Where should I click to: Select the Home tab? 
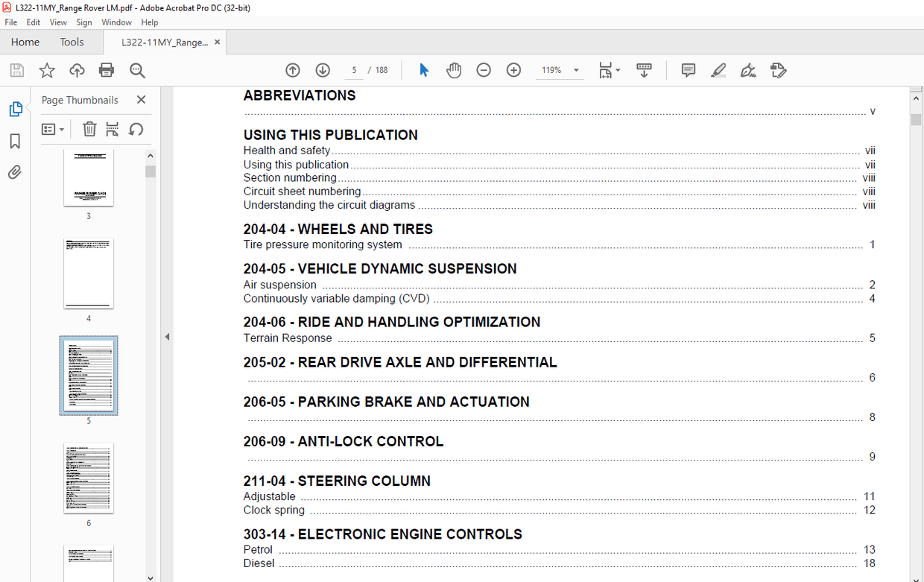pyautogui.click(x=25, y=42)
